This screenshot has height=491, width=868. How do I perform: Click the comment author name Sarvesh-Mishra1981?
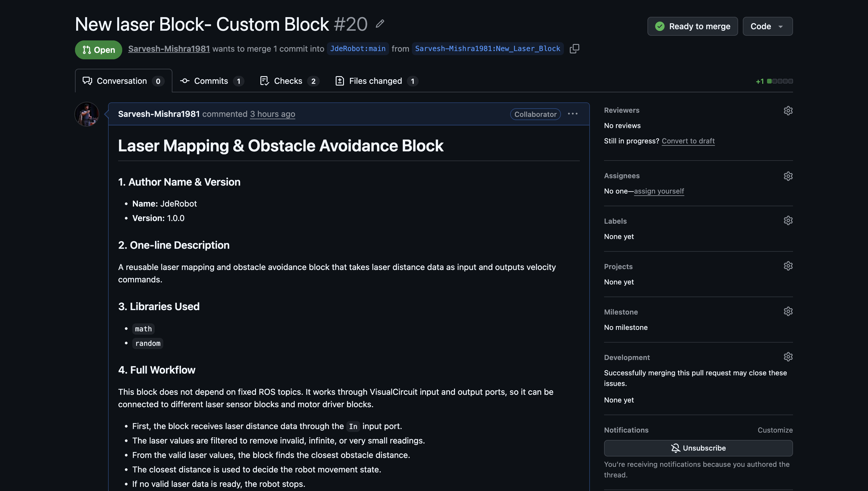pos(159,114)
